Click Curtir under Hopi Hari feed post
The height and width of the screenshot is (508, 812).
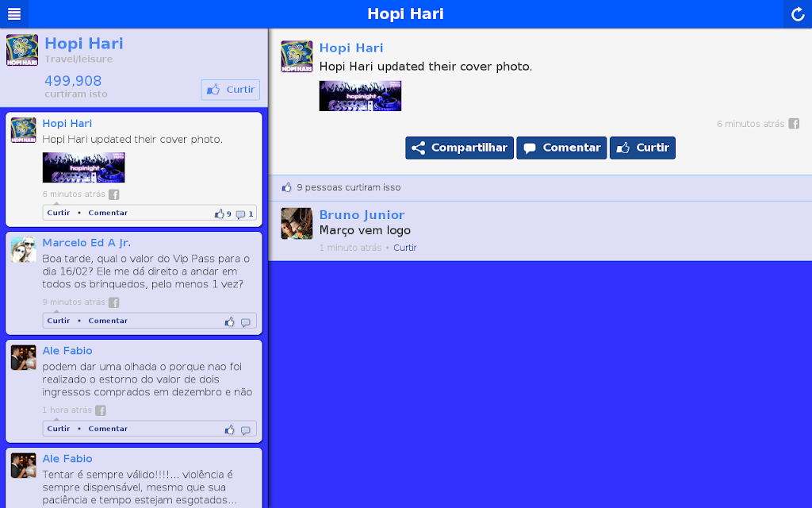click(59, 213)
